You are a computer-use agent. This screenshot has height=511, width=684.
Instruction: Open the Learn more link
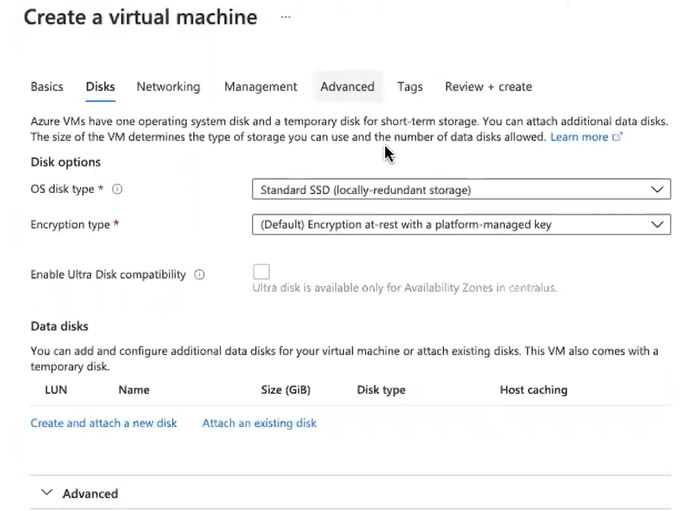[579, 137]
